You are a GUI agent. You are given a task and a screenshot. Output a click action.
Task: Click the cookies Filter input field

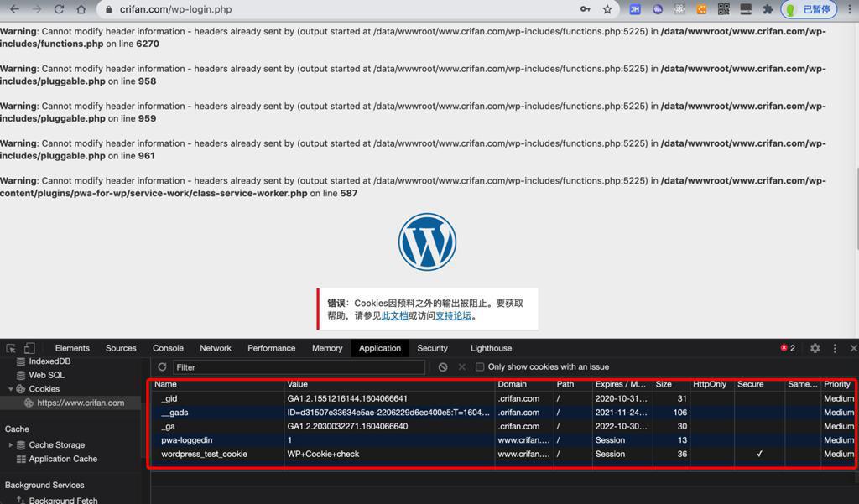pyautogui.click(x=299, y=367)
